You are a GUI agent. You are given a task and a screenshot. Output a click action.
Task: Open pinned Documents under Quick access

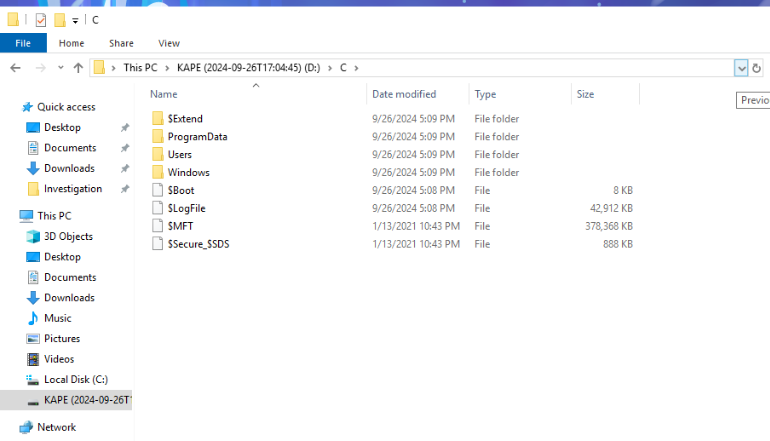pos(70,148)
